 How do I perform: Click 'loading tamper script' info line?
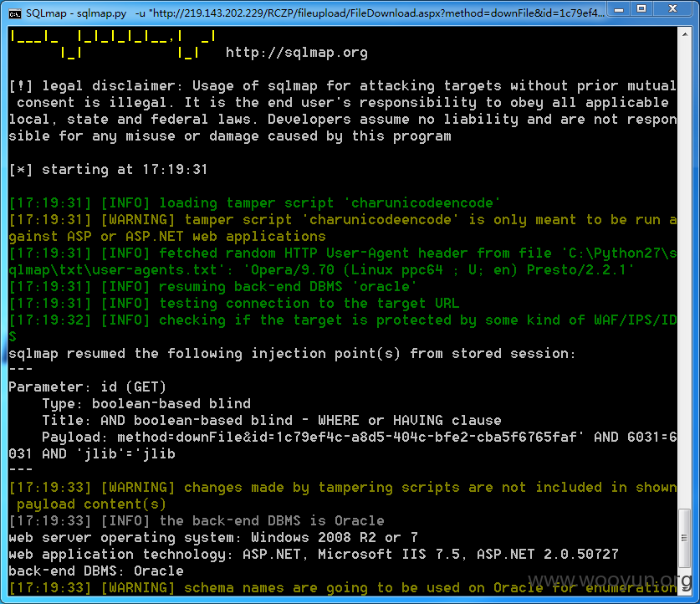pos(254,203)
